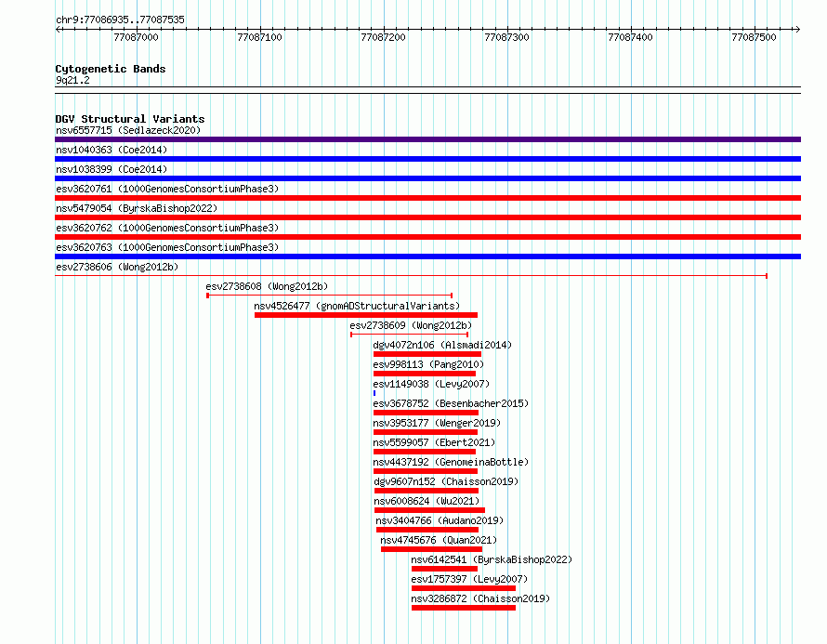This screenshot has height=644, width=827.
Task: Open esv2738609 (Wong2012b) variant label
Action: click(411, 325)
